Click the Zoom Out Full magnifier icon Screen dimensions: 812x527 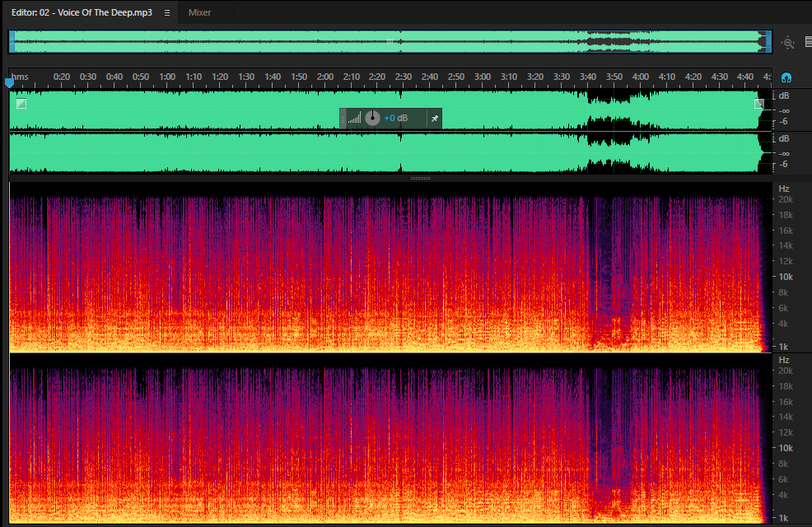click(x=787, y=43)
